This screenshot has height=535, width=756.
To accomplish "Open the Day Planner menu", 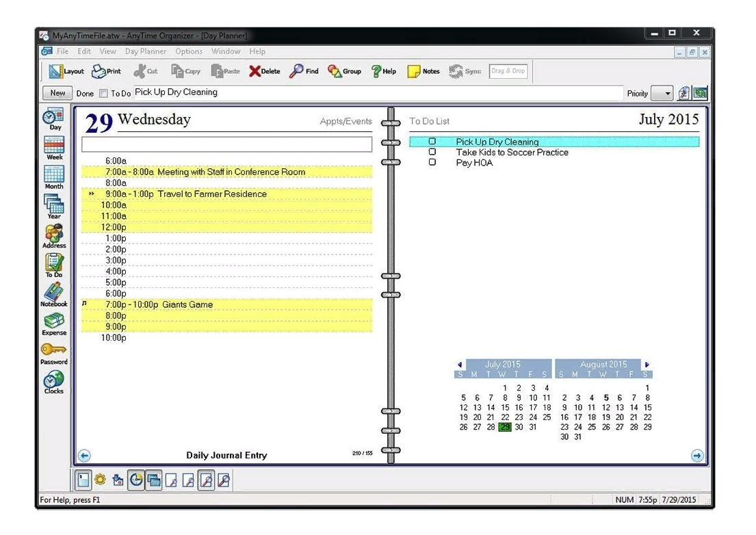I will (x=144, y=51).
